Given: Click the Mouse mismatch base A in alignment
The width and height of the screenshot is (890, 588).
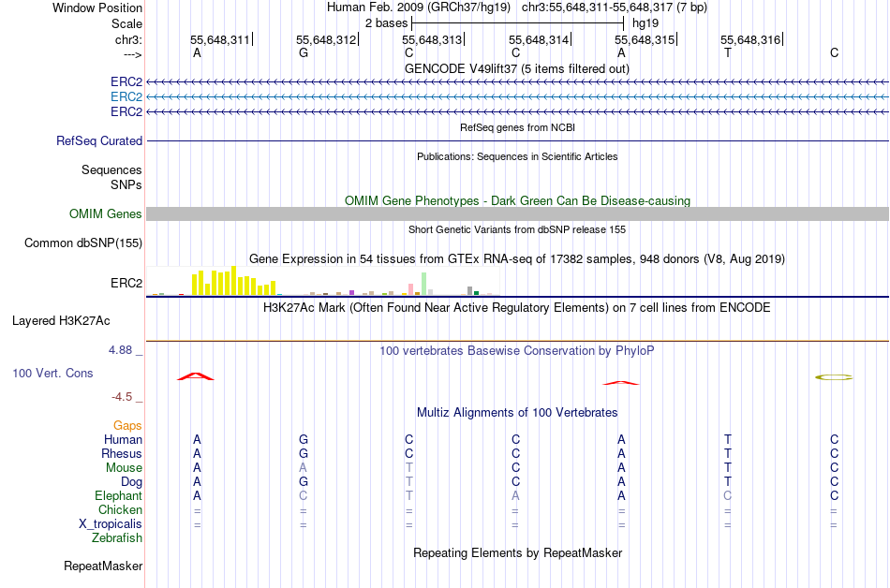Looking at the screenshot, I should [x=304, y=468].
